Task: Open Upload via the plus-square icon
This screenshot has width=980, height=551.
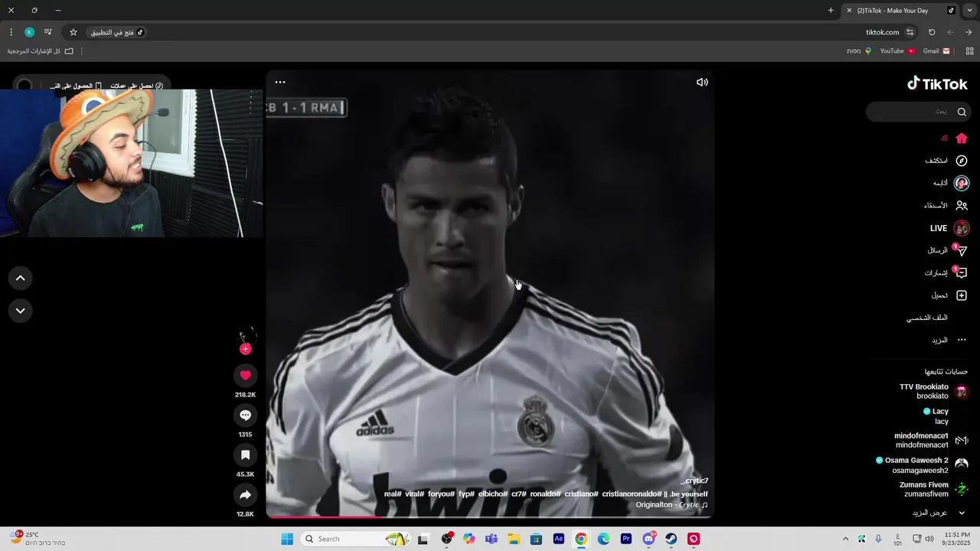Action: point(962,295)
